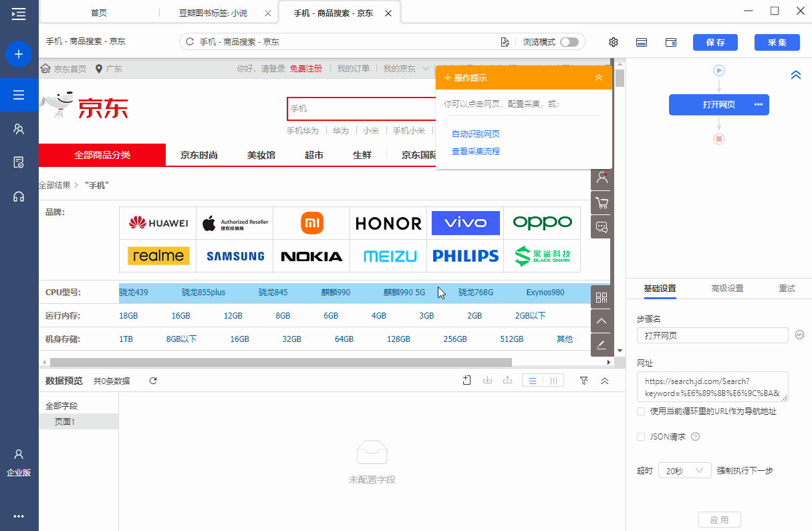Viewport: 812px width, 531px height.
Task: Open the JD shopping cart side icon
Action: click(602, 202)
